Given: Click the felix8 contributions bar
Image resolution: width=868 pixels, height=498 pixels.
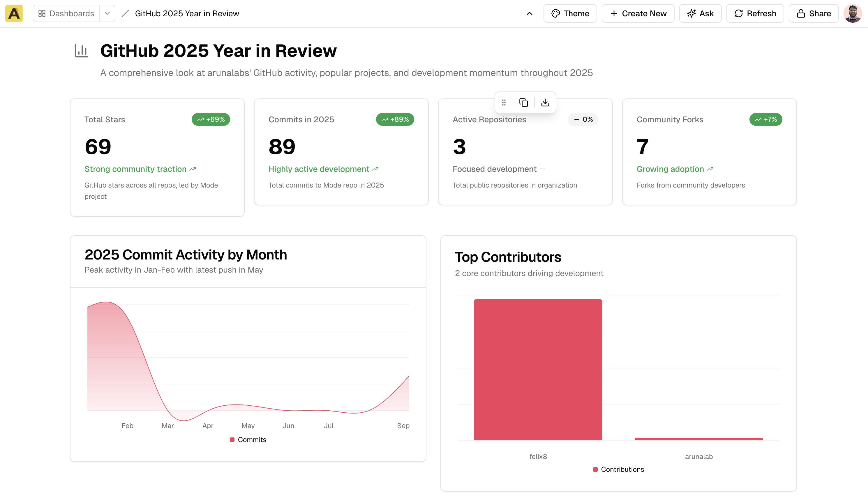Looking at the screenshot, I should tap(538, 369).
